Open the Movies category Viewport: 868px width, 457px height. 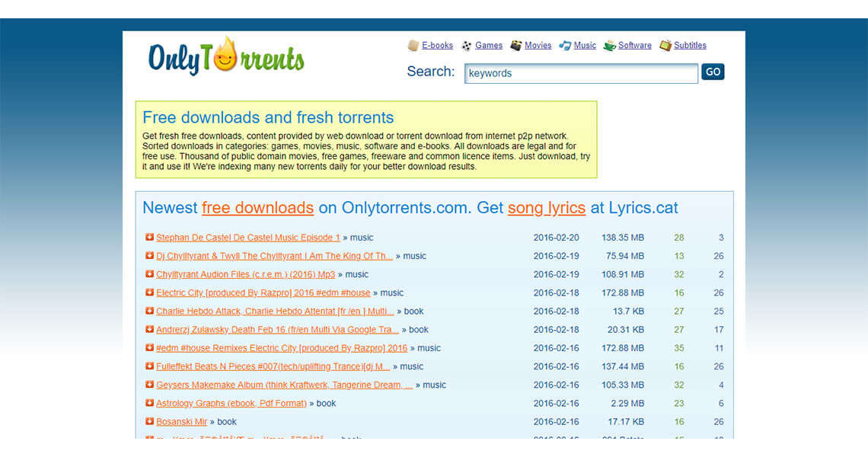point(538,46)
